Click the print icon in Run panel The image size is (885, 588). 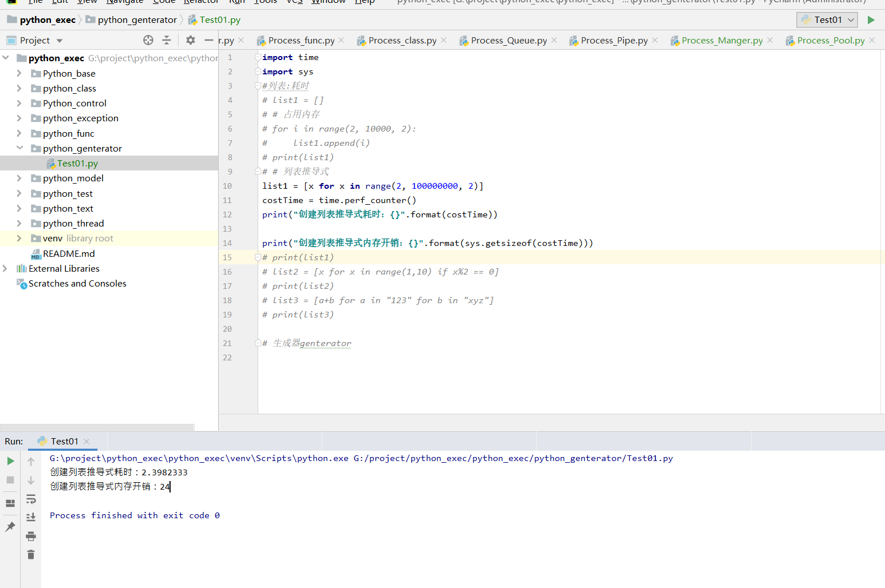[31, 536]
